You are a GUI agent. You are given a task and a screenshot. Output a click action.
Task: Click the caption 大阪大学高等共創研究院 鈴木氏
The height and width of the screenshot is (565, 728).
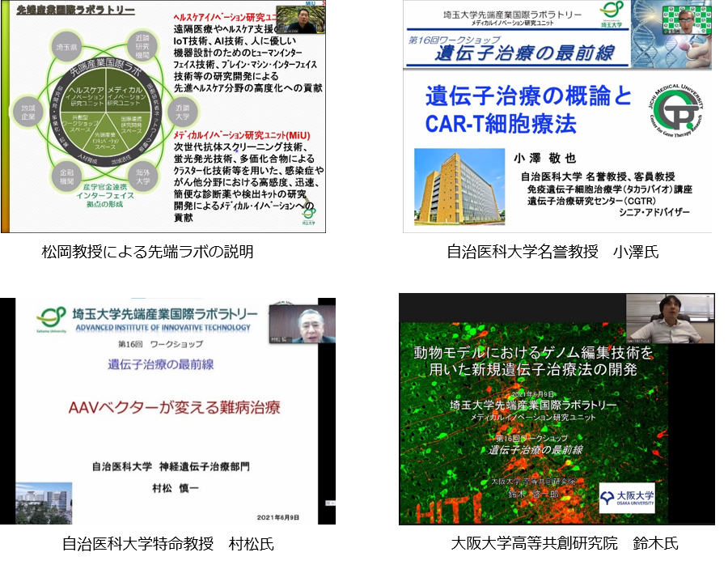click(x=565, y=542)
